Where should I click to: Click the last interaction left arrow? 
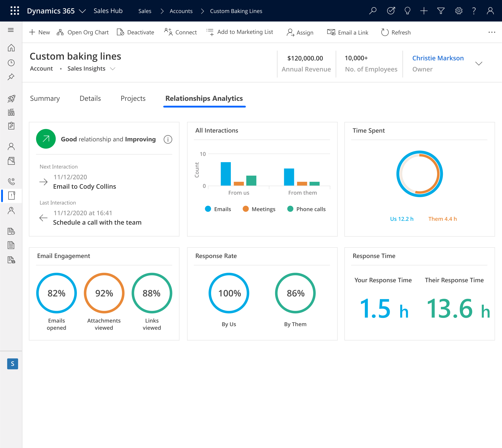[43, 218]
